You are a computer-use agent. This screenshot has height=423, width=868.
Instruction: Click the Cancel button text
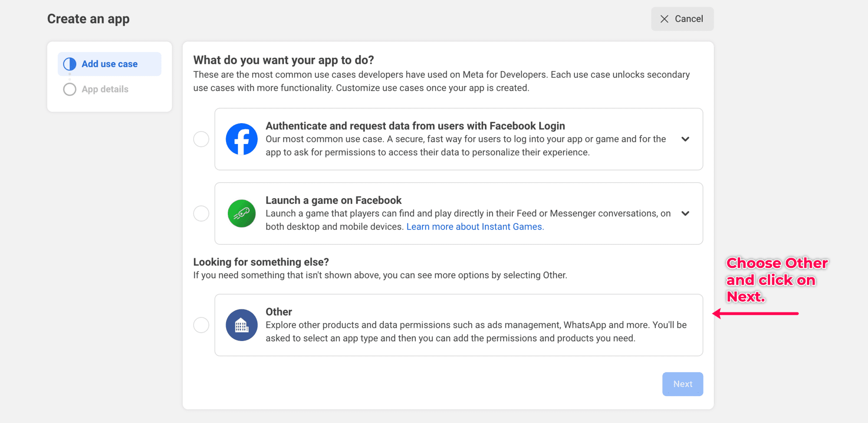(689, 19)
